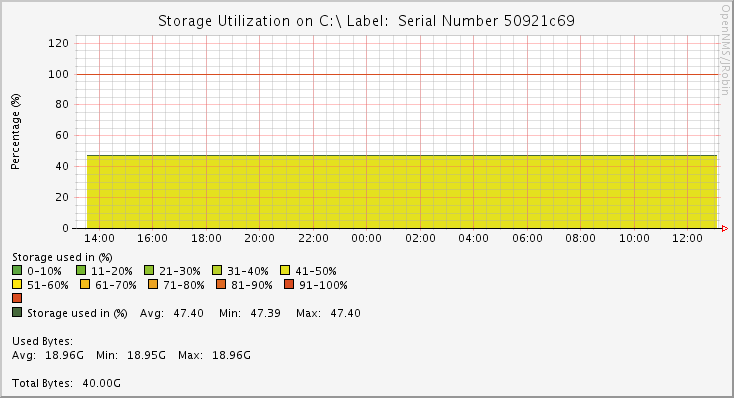Viewport: 734px width, 398px height.
Task: Click the 14:00 time axis label
Action: click(x=99, y=238)
